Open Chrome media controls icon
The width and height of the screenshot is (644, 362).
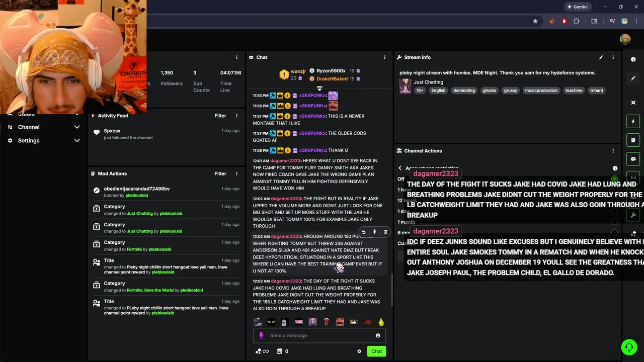point(612,21)
